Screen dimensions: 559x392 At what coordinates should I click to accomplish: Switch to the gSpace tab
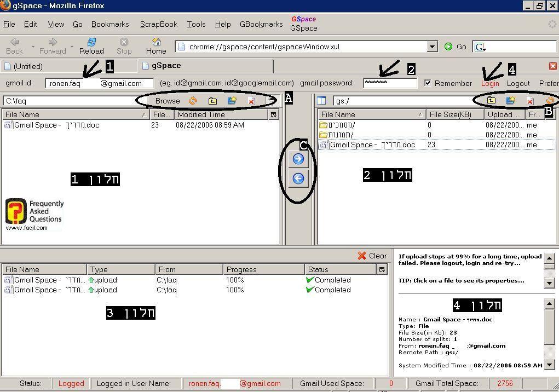pyautogui.click(x=205, y=66)
